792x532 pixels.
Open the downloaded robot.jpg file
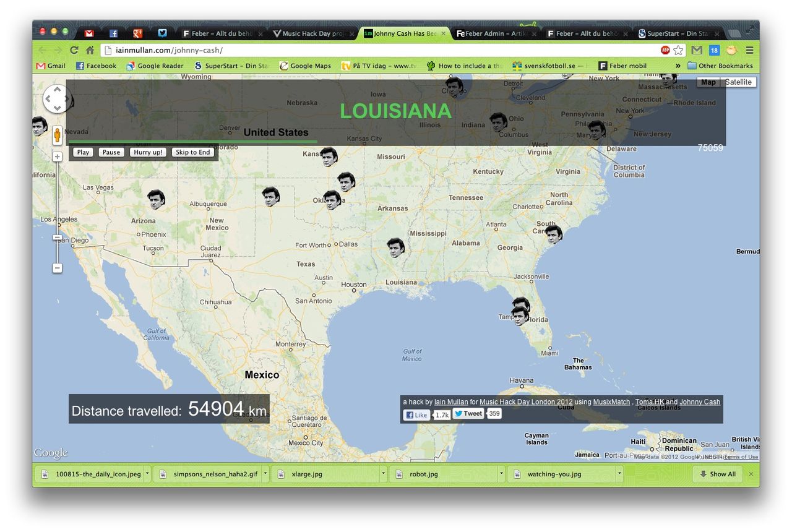point(443,474)
